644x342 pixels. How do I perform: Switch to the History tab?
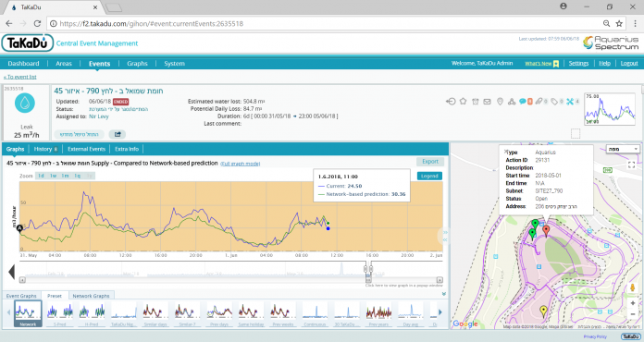(45, 149)
